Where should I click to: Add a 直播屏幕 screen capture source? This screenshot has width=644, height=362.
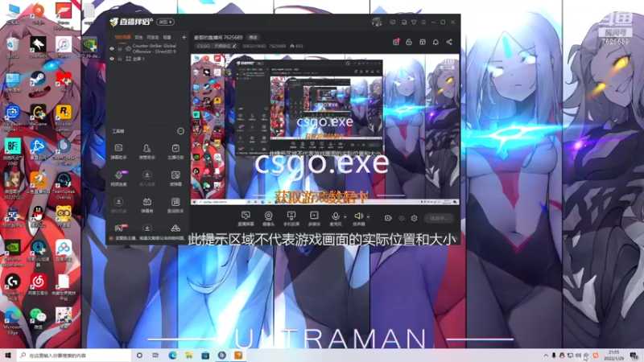tap(246, 218)
